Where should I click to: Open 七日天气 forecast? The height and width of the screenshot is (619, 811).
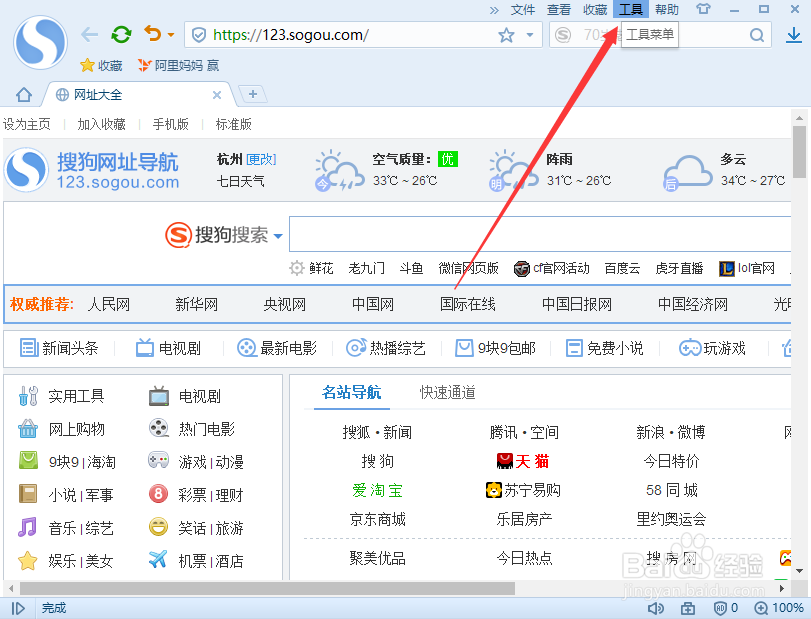coord(241,181)
